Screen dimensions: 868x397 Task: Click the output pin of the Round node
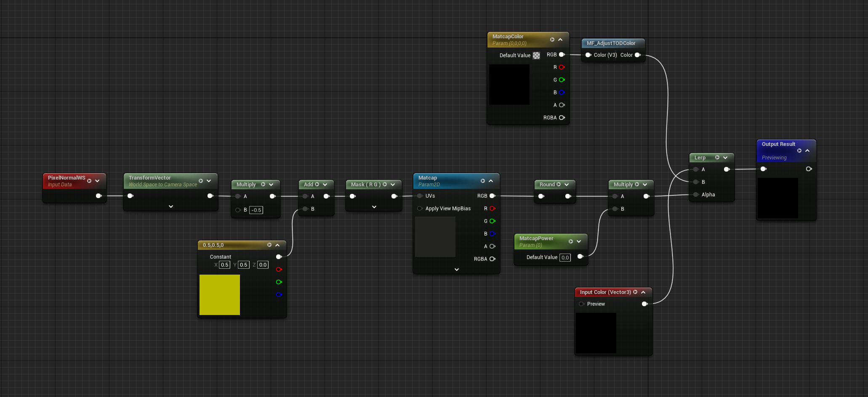pyautogui.click(x=567, y=196)
